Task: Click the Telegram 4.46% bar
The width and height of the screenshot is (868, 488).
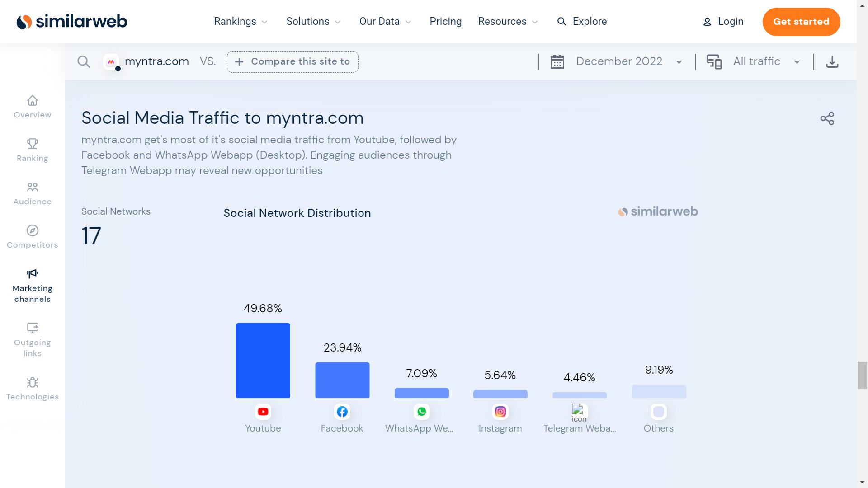Action: (580, 395)
